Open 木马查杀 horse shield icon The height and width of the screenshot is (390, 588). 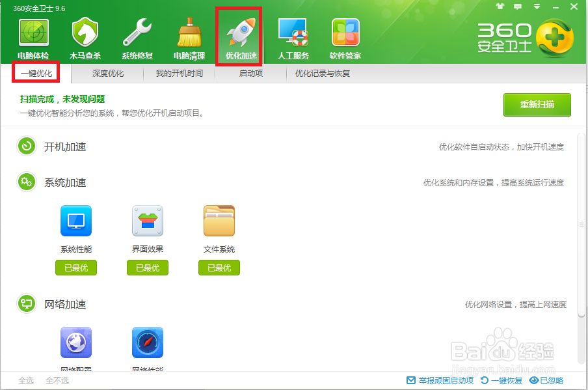85,33
